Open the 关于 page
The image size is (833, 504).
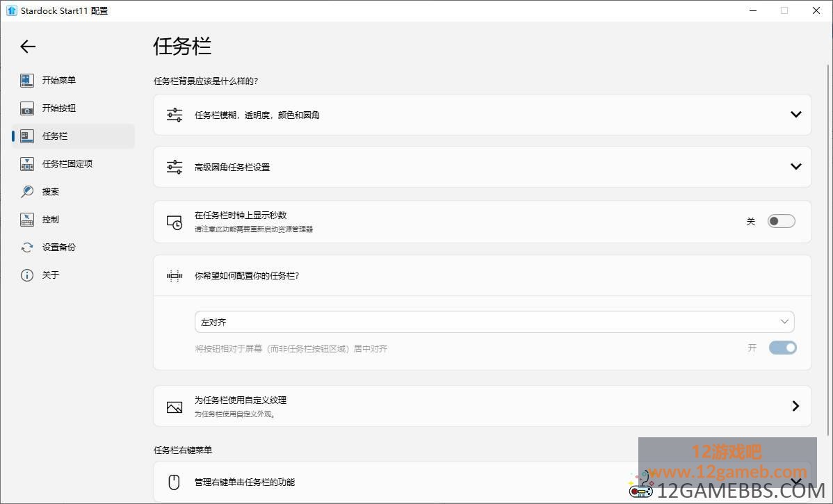(x=73, y=275)
